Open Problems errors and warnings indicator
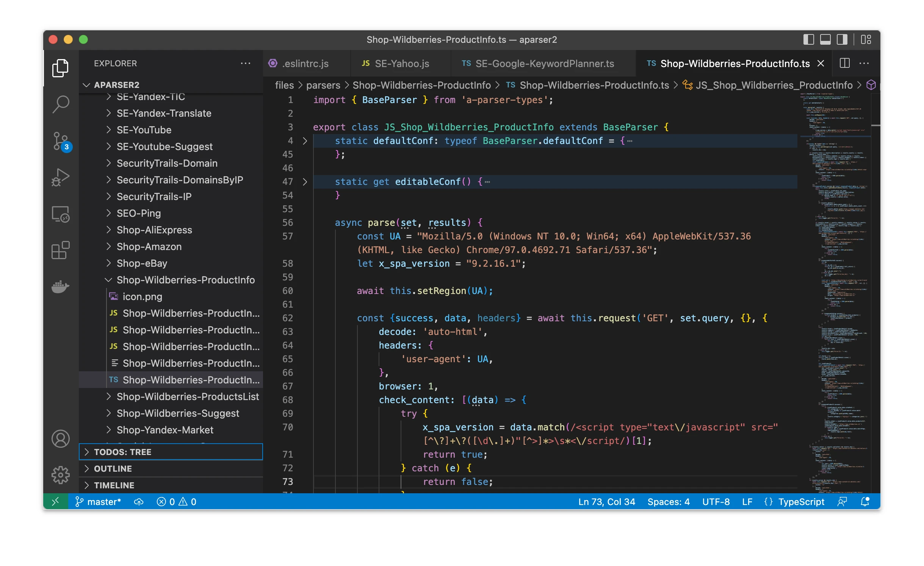The width and height of the screenshot is (924, 566). click(x=177, y=502)
